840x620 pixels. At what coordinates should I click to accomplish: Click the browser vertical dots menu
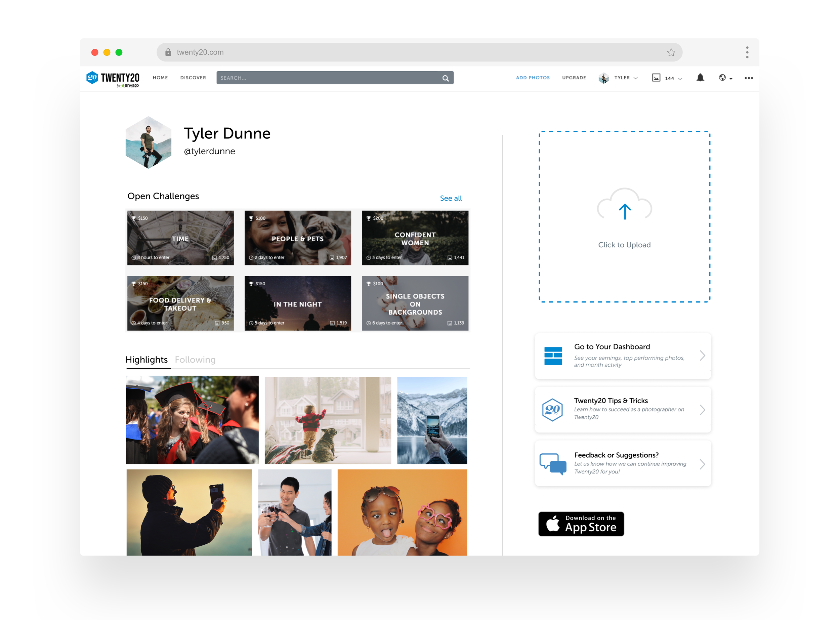pyautogui.click(x=747, y=52)
